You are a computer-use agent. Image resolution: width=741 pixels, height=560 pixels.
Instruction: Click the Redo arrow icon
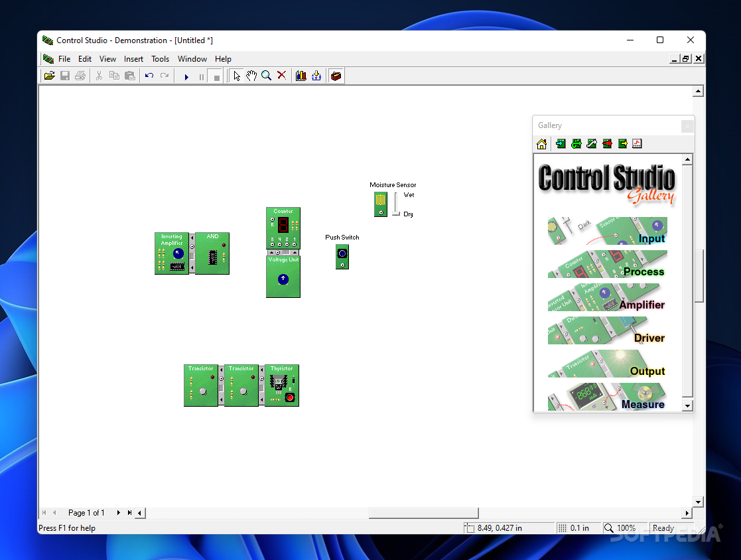[x=165, y=76]
